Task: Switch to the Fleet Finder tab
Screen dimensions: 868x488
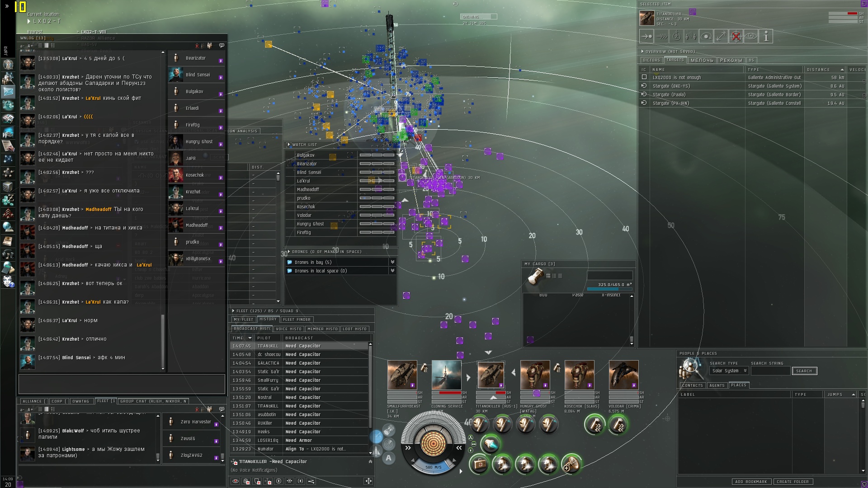Action: 297,319
